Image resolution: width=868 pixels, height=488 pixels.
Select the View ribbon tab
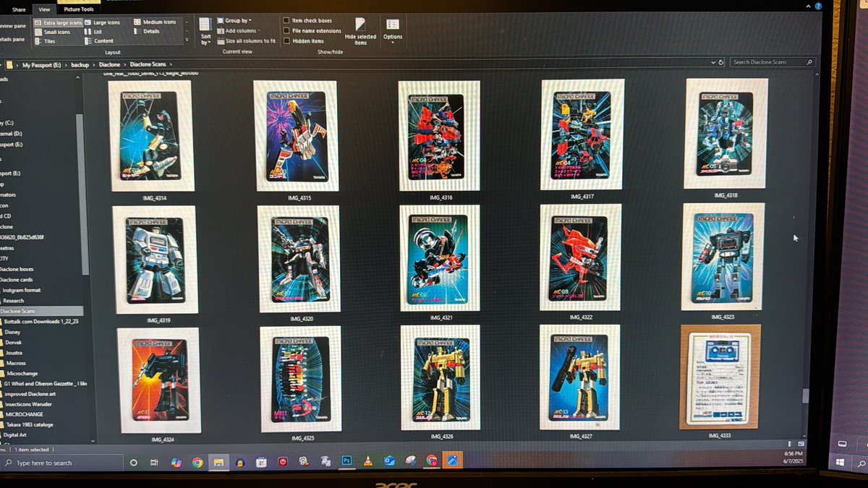pyautogui.click(x=44, y=9)
